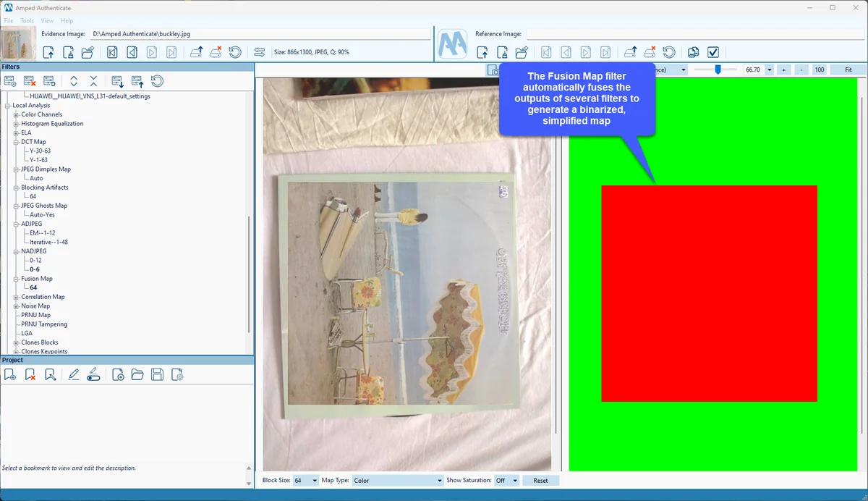Click the reference image load file icon

pos(482,52)
